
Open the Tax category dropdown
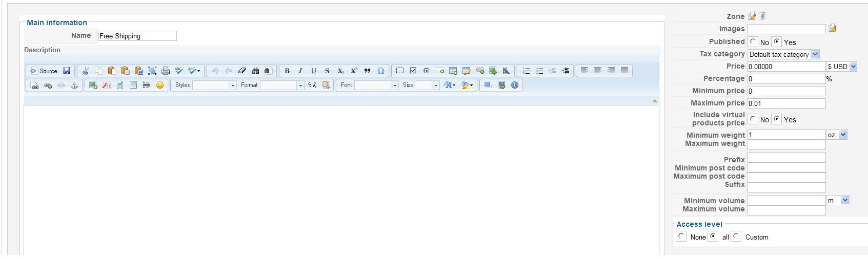(x=783, y=54)
